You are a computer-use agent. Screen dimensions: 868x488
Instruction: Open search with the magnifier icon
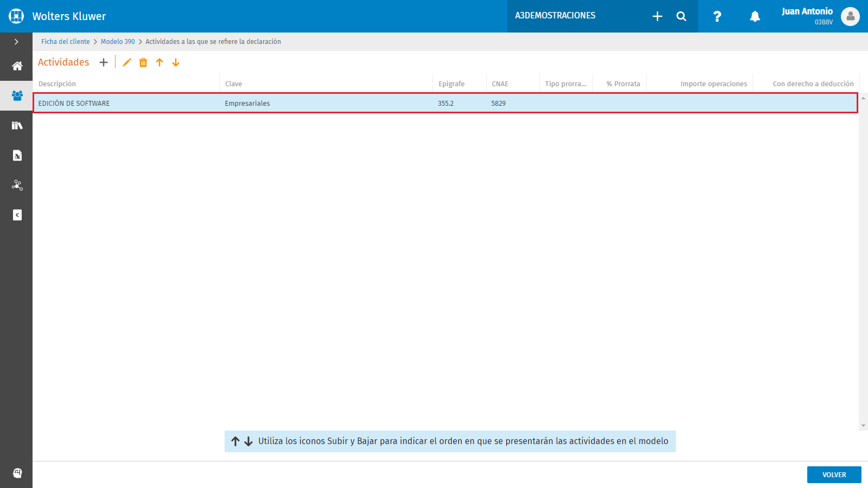point(681,16)
